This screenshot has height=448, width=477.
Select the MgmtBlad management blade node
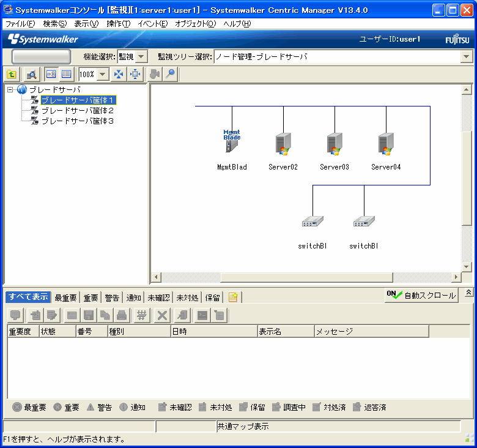pos(232,141)
